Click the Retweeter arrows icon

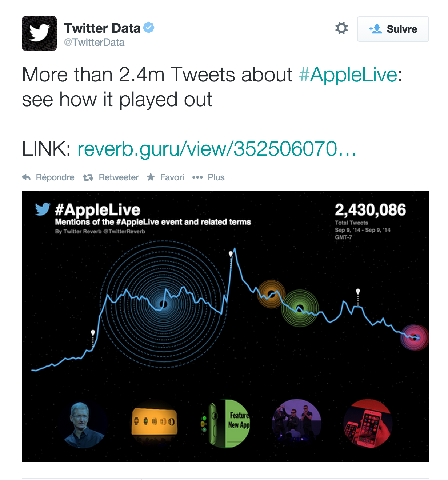tap(88, 177)
